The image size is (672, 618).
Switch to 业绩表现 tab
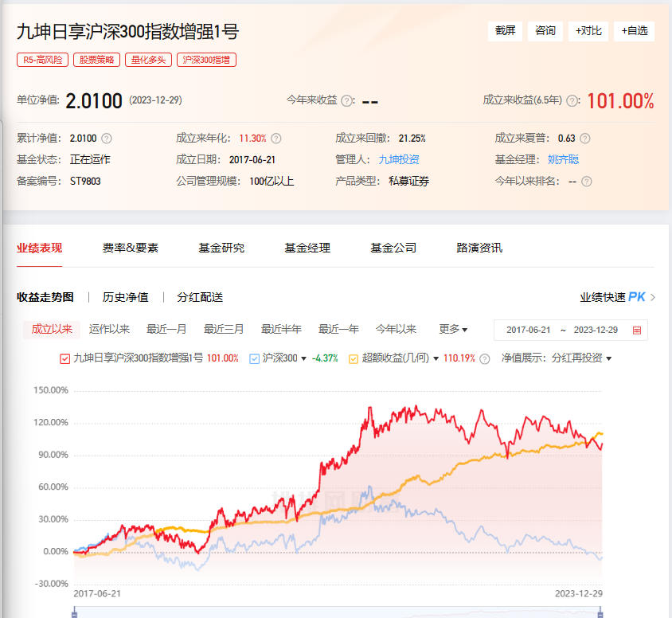pyautogui.click(x=40, y=248)
